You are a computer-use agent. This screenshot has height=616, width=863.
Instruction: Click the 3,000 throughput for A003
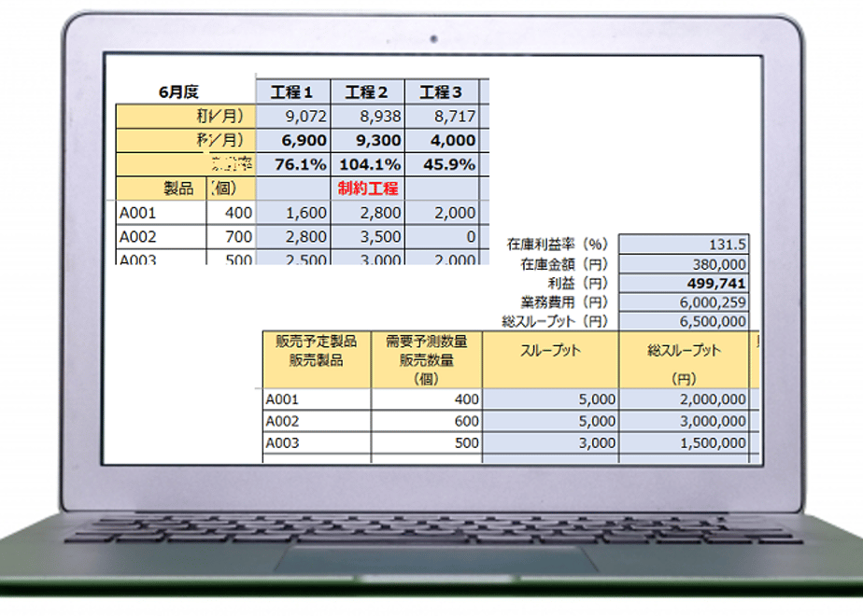coord(550,443)
